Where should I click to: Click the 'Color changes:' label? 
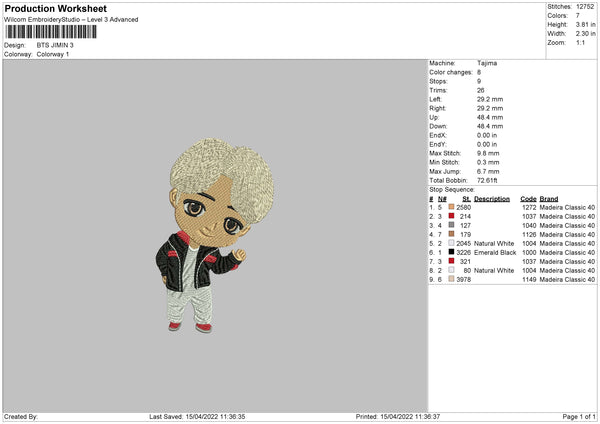click(451, 72)
